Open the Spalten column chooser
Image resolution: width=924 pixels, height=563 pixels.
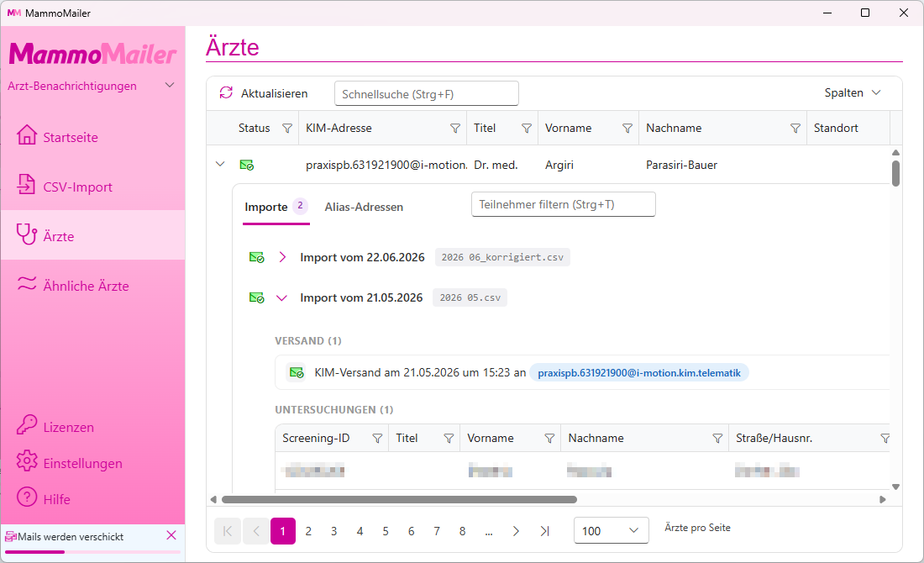pos(853,92)
